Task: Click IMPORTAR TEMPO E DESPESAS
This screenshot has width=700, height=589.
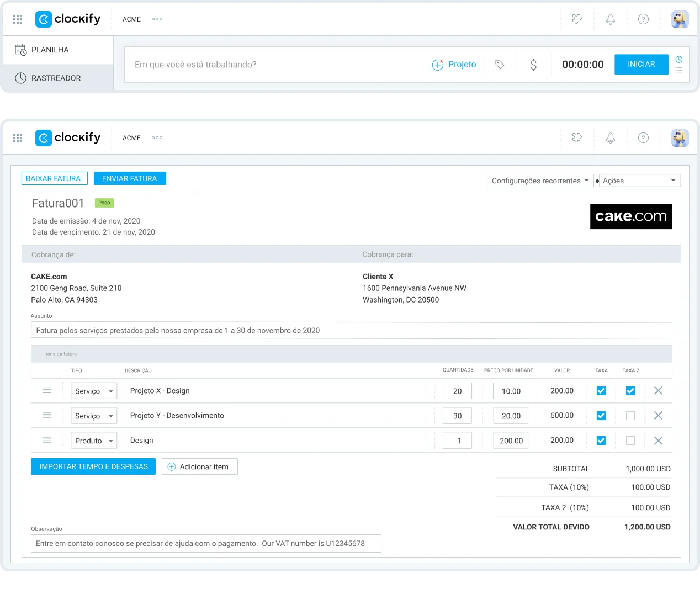Action: click(93, 466)
